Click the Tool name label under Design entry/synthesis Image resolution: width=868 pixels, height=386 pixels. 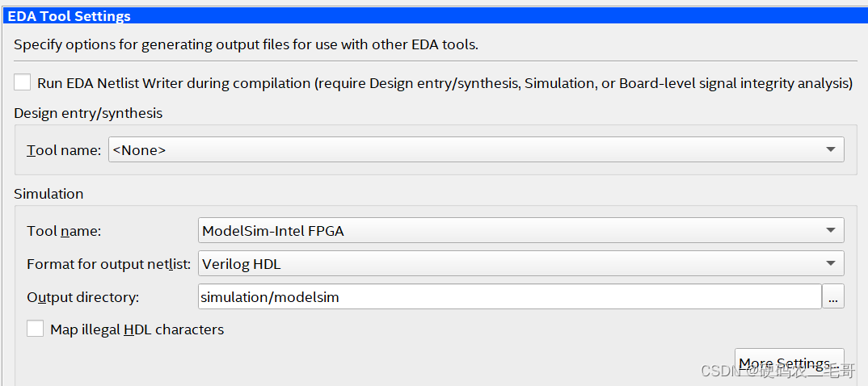pos(64,150)
